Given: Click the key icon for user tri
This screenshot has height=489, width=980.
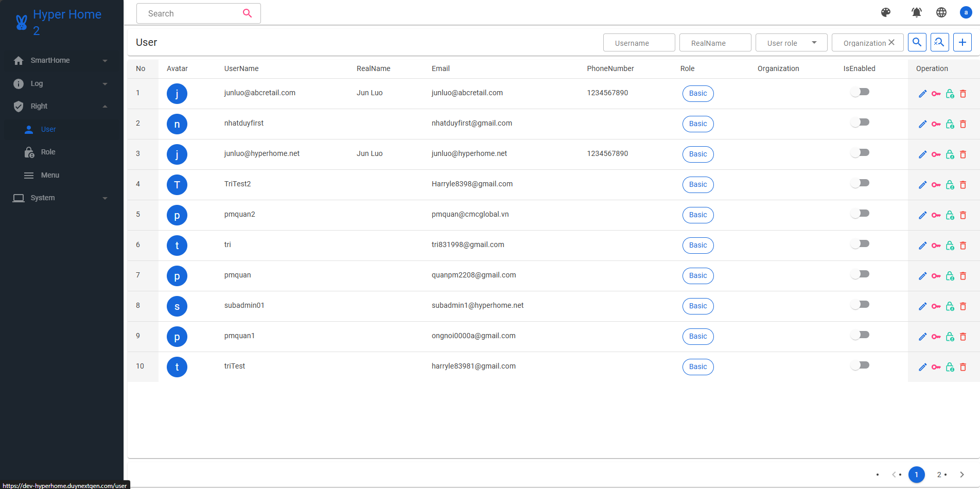Looking at the screenshot, I should pyautogui.click(x=936, y=246).
